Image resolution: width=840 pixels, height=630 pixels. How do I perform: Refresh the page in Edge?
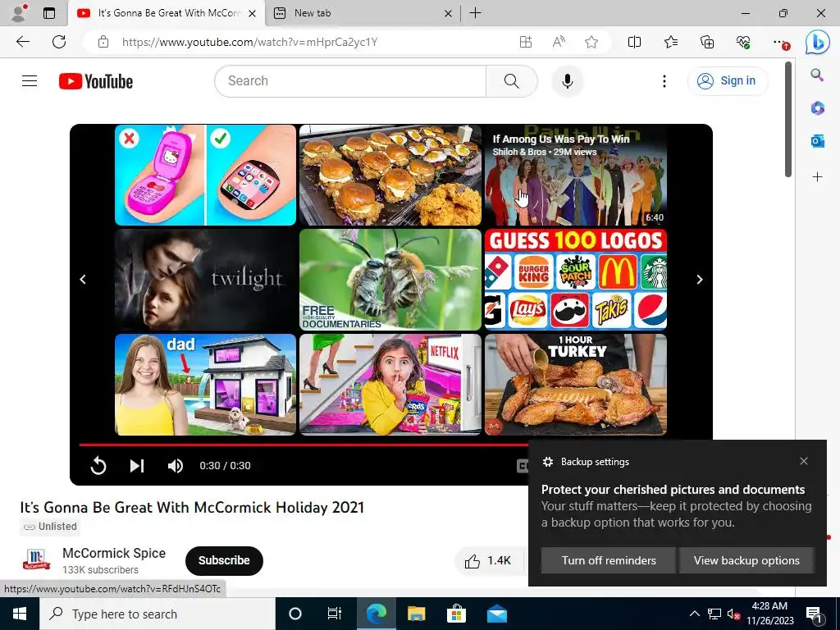[x=59, y=42]
